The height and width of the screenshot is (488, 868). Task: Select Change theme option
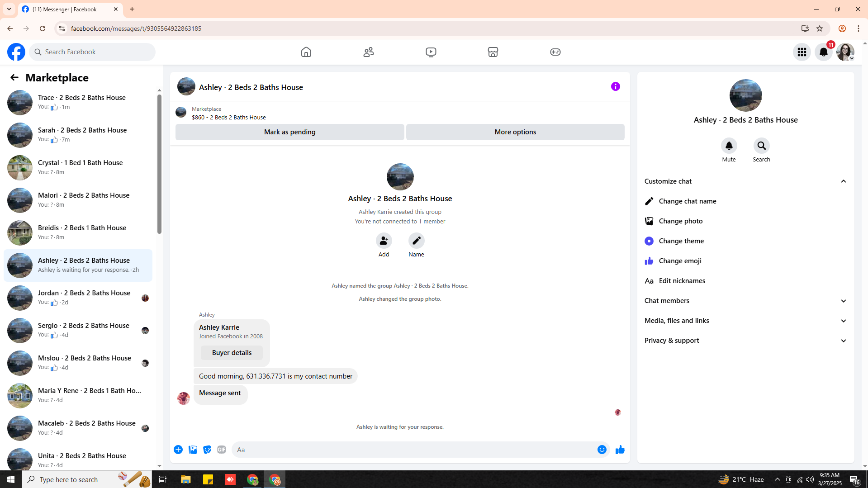[x=745, y=241]
